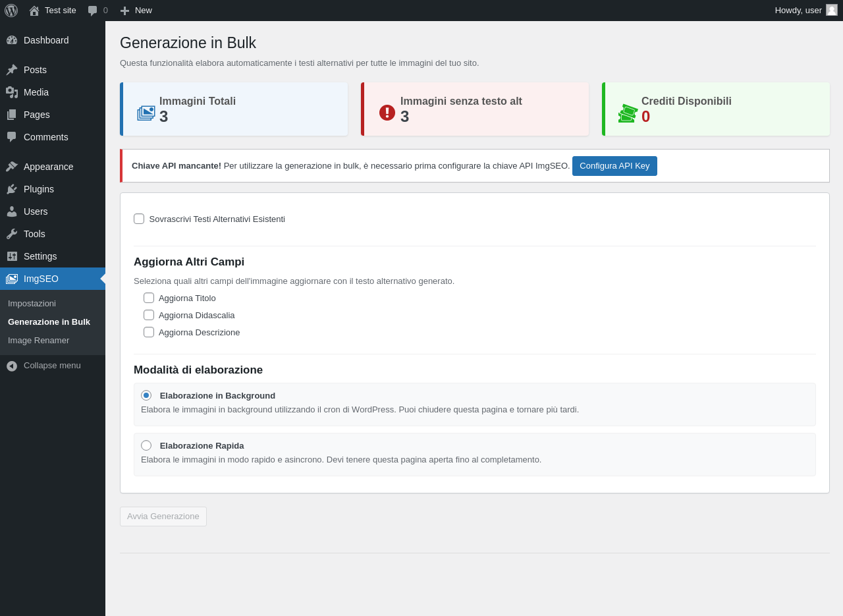Click Collapse menu label

pos(52,365)
